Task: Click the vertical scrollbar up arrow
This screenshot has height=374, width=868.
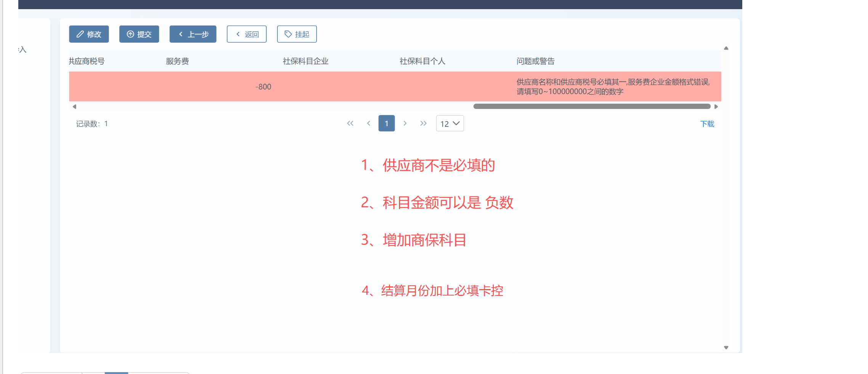Action: coord(726,48)
